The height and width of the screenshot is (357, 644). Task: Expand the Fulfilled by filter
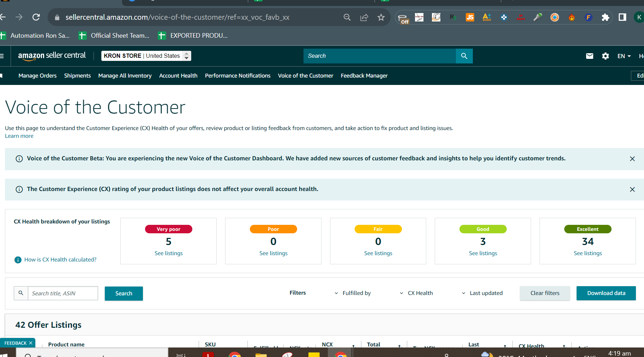click(353, 293)
